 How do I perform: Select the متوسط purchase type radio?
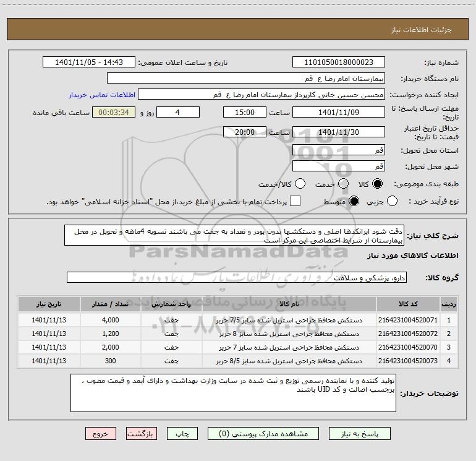click(354, 201)
